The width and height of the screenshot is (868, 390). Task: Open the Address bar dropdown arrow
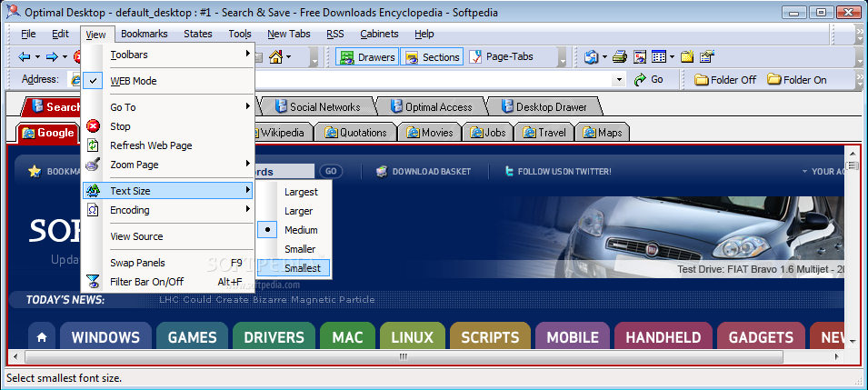(620, 80)
